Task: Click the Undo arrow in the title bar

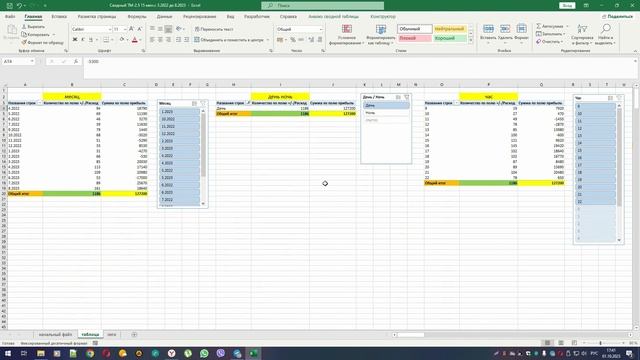Action: (19, 6)
